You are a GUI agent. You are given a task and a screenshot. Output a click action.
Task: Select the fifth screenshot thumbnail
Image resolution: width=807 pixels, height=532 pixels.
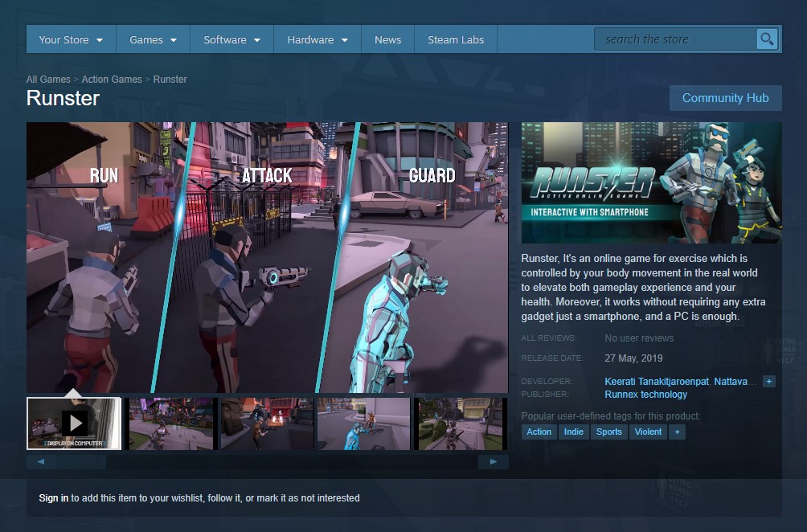461,424
